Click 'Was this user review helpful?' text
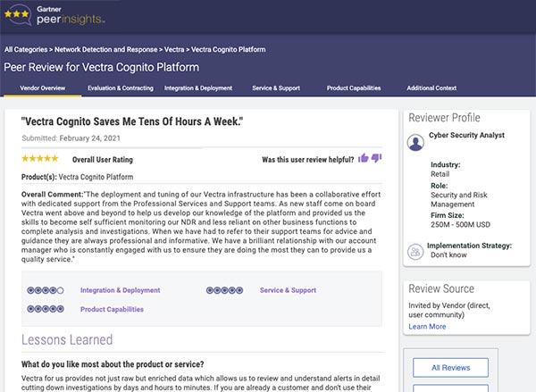The image size is (536, 392). pyautogui.click(x=308, y=160)
